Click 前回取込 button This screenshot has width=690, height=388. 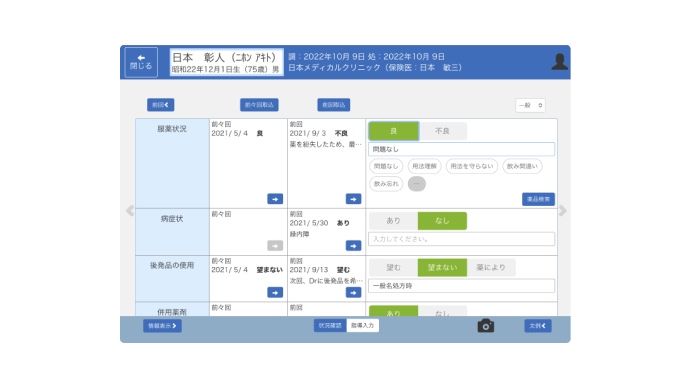[x=334, y=105]
